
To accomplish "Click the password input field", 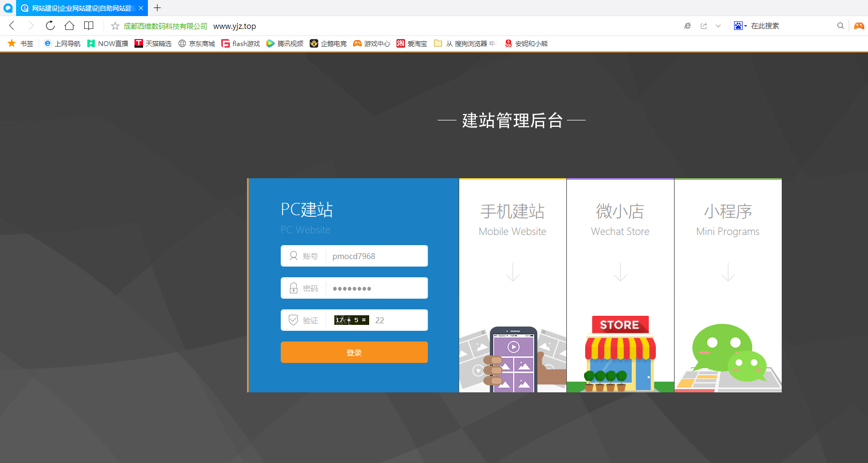I will click(354, 288).
